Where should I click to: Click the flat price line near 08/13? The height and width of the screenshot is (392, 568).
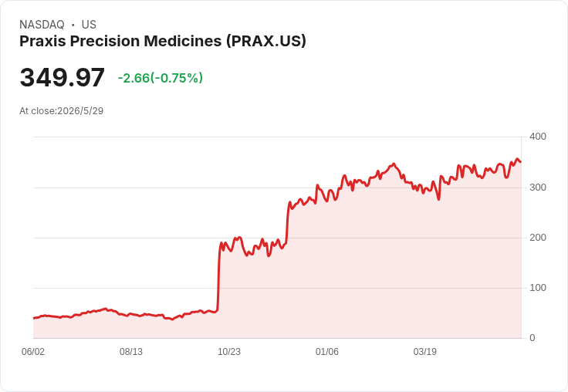[131, 315]
